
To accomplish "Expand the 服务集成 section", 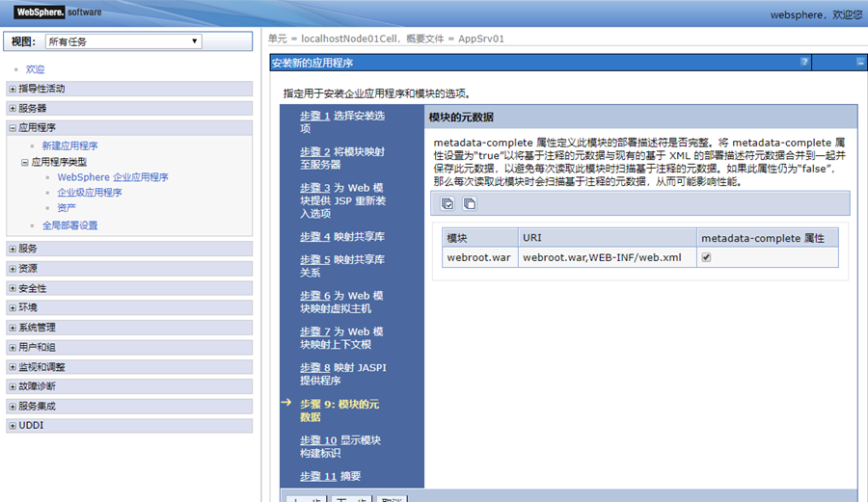I will (13, 407).
